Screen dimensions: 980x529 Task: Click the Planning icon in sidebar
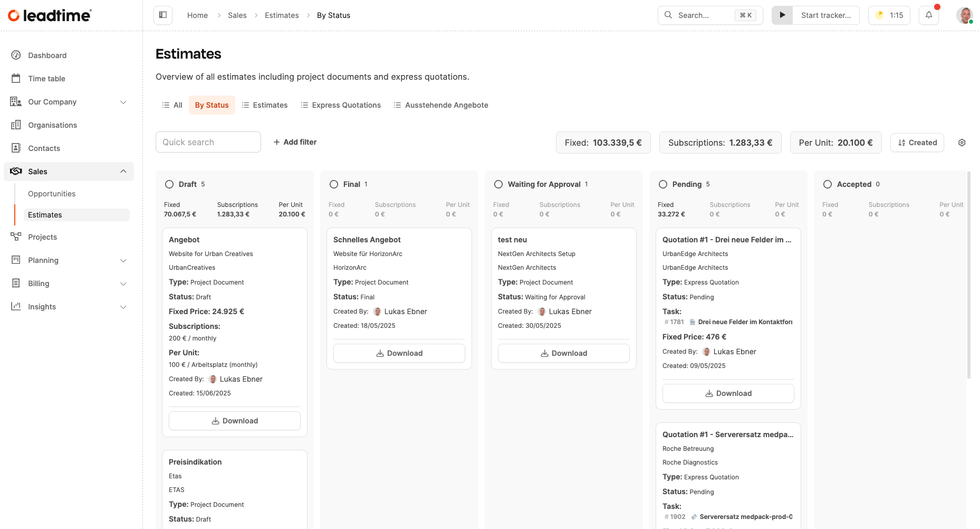pos(16,260)
